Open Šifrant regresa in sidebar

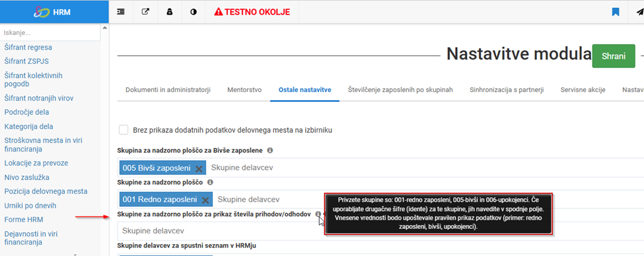28,48
